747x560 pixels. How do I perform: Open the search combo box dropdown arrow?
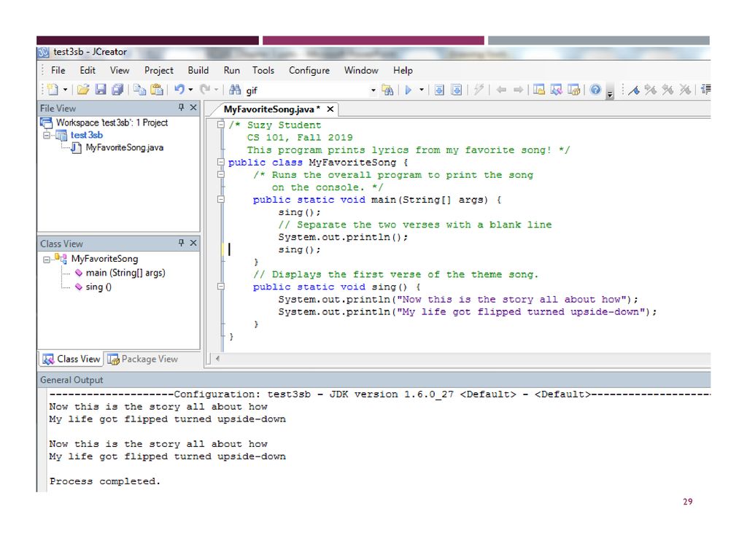[x=373, y=90]
